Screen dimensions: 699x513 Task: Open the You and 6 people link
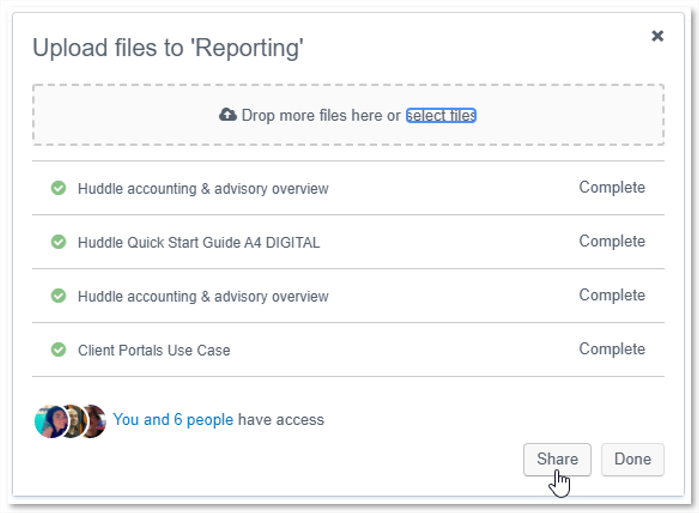(173, 420)
